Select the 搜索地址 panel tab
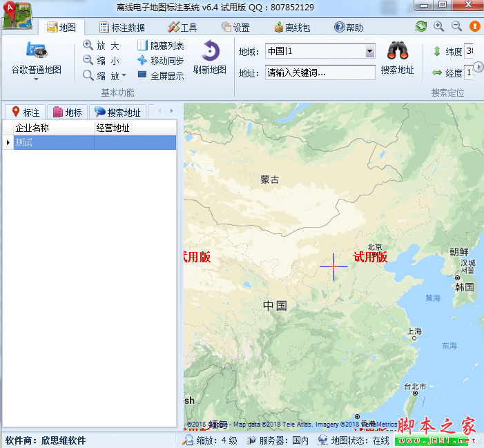Screen dimensions: 484x448 [117, 112]
